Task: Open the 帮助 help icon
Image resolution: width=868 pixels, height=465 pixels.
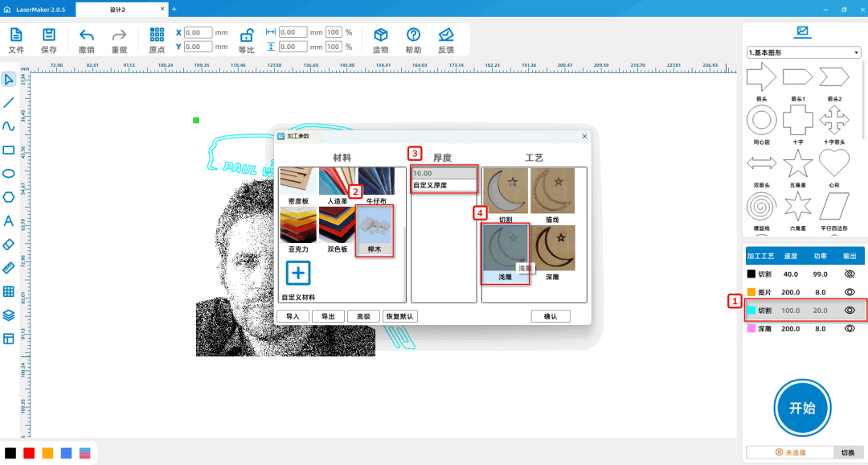Action: pyautogui.click(x=413, y=35)
